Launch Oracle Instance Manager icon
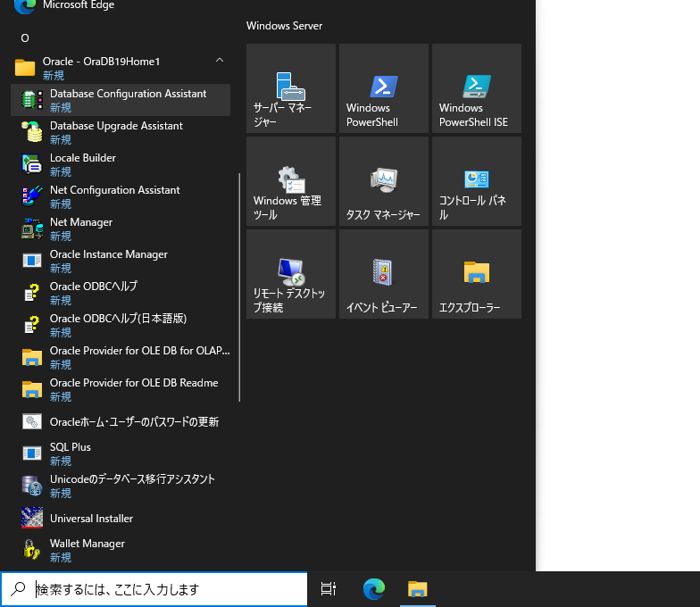Screen dimensions: 700x607 point(32,261)
